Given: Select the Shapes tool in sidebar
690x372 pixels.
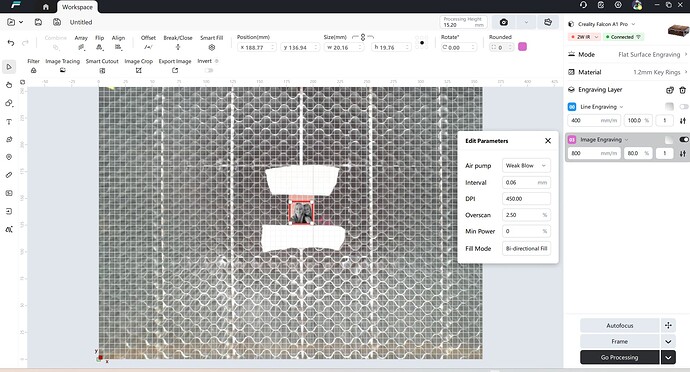Looking at the screenshot, I should tap(9, 103).
